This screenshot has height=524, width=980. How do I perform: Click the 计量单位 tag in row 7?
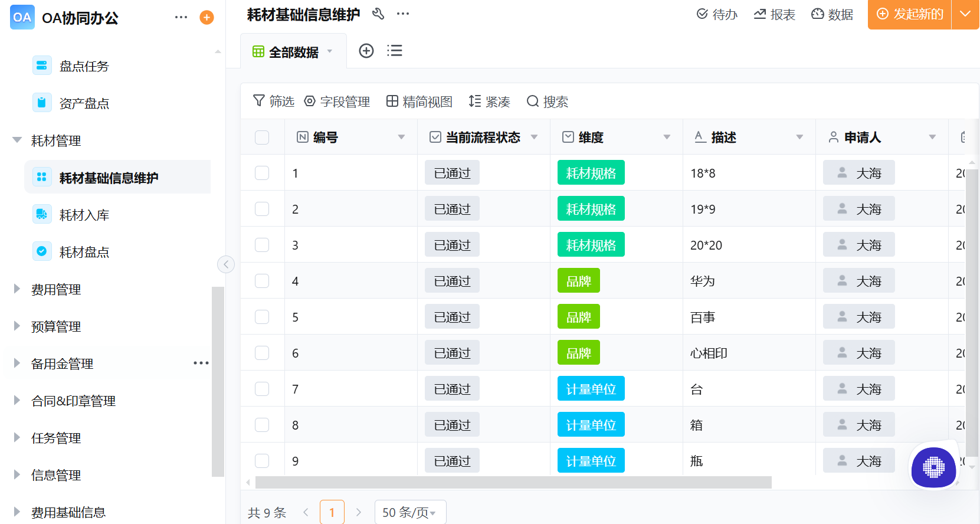point(591,389)
